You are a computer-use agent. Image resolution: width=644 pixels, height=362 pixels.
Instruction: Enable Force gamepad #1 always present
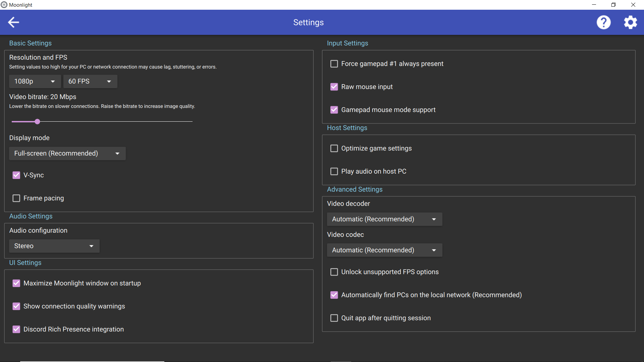334,64
